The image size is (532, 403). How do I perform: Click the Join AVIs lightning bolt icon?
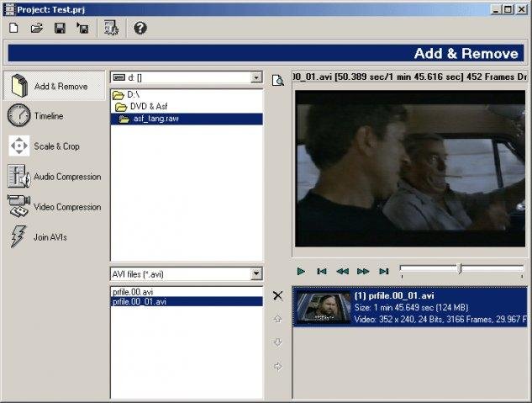pyautogui.click(x=18, y=236)
